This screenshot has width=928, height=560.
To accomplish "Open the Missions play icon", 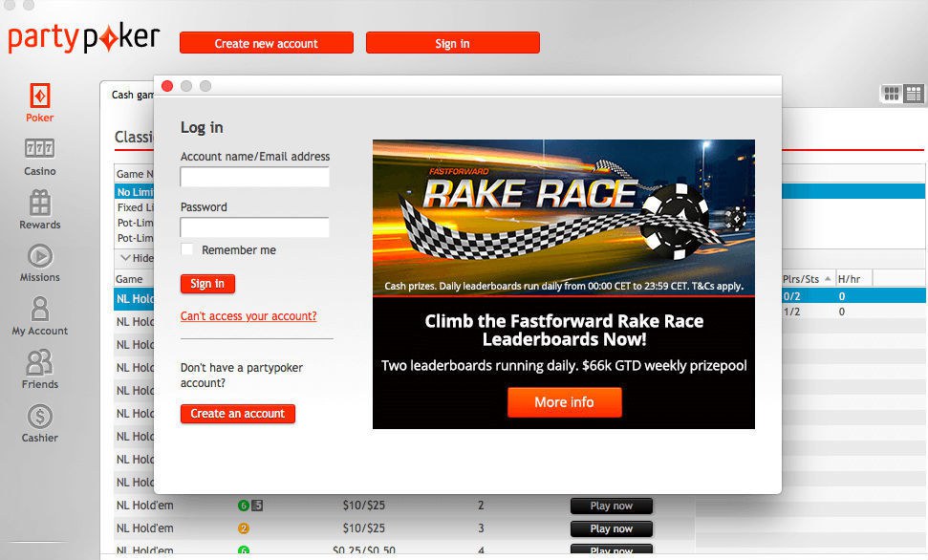I will pyautogui.click(x=39, y=256).
